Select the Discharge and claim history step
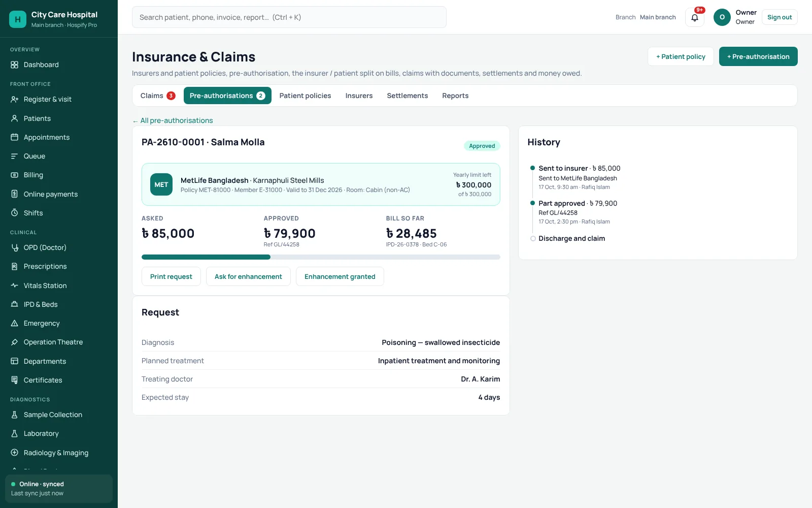The height and width of the screenshot is (508, 812). tap(571, 238)
